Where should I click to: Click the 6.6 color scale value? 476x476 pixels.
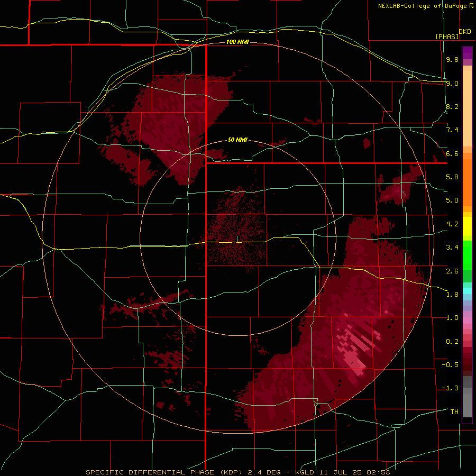click(452, 153)
